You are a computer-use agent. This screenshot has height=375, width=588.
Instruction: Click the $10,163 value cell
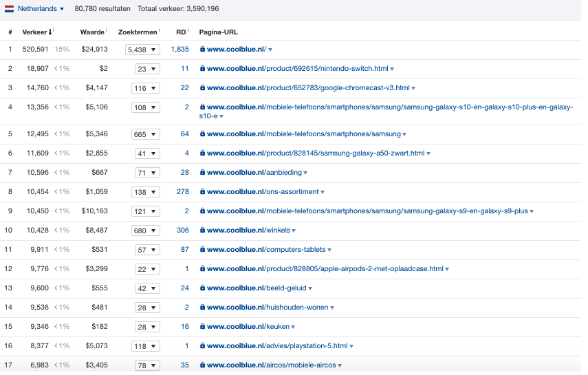[x=94, y=211]
